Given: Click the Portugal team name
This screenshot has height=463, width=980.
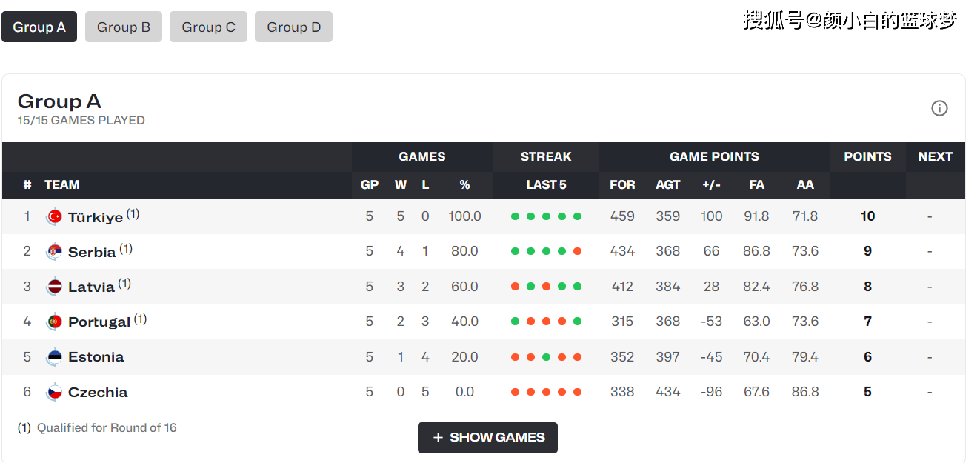Looking at the screenshot, I should 99,322.
